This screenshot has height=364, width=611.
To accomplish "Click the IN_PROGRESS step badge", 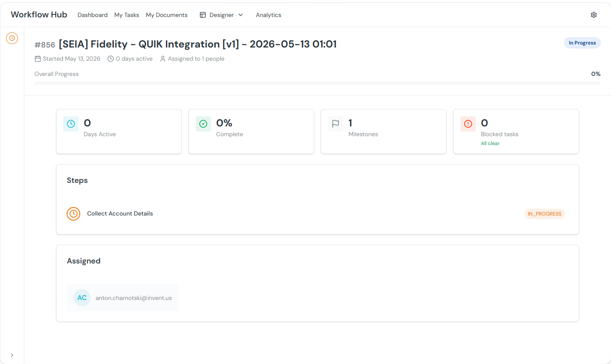I will [x=544, y=214].
